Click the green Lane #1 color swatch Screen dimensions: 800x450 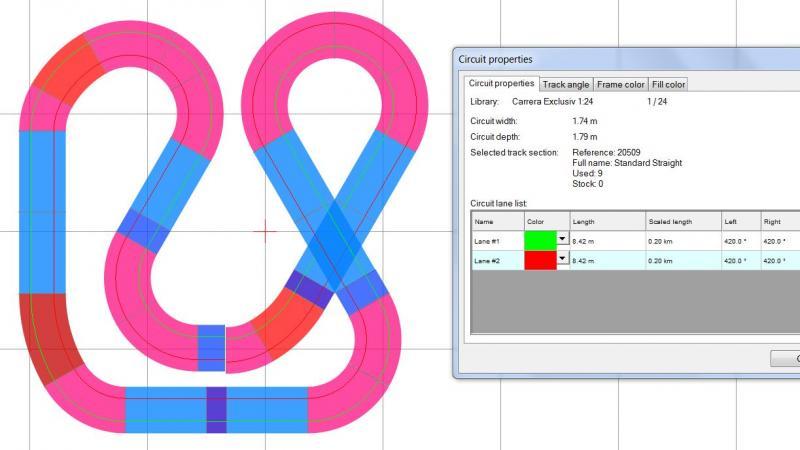tap(539, 241)
